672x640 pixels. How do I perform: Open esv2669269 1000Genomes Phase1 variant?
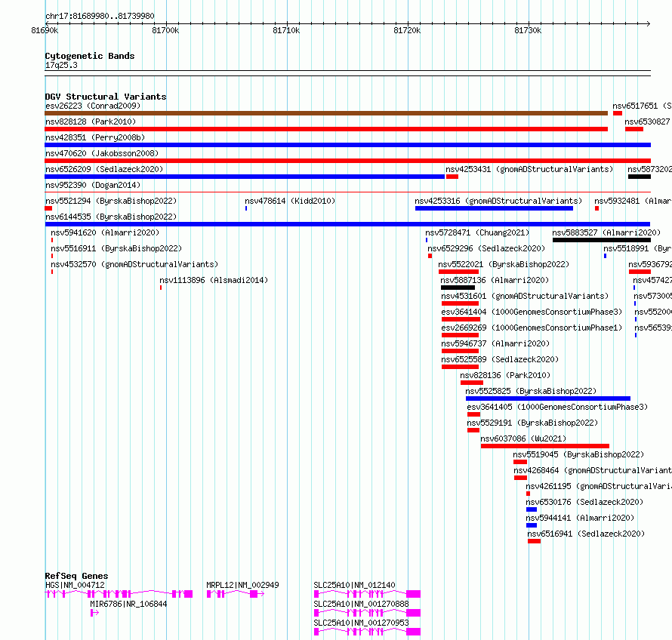tap(532, 328)
